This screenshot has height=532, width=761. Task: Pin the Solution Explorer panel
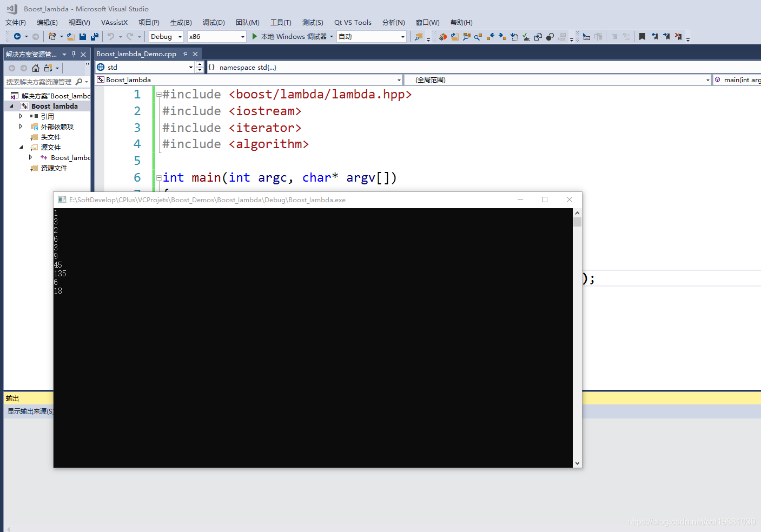click(74, 54)
